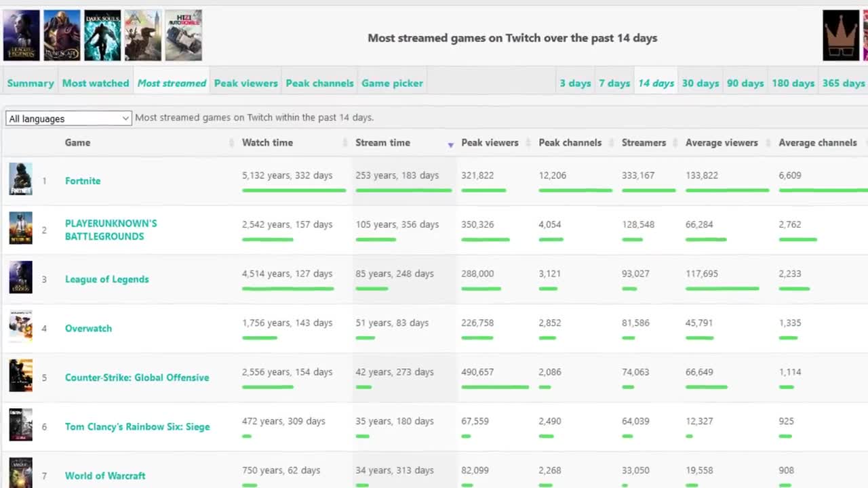Click Rainbow Six peak channels 2,490

tap(550, 421)
